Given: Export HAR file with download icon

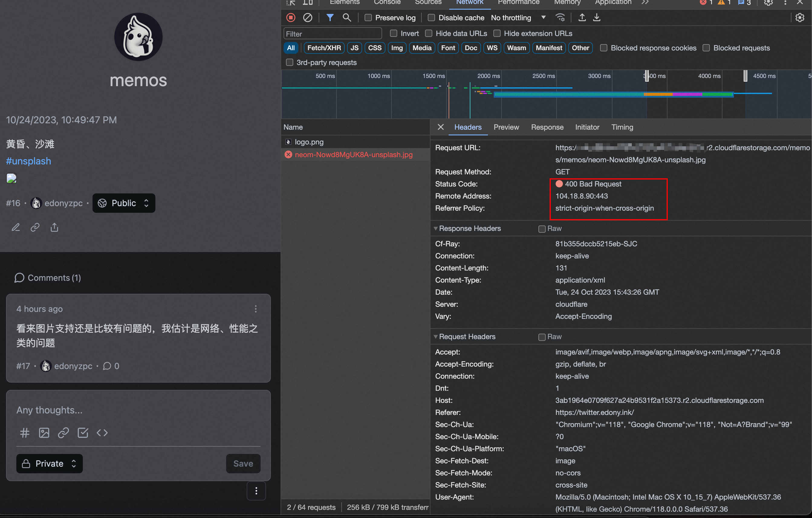Looking at the screenshot, I should [597, 18].
